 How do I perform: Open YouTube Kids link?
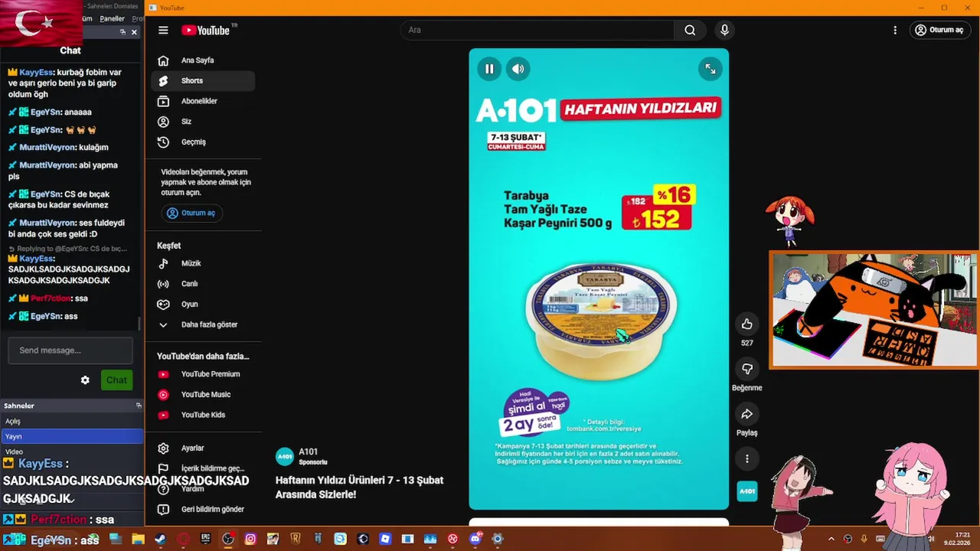tap(203, 415)
